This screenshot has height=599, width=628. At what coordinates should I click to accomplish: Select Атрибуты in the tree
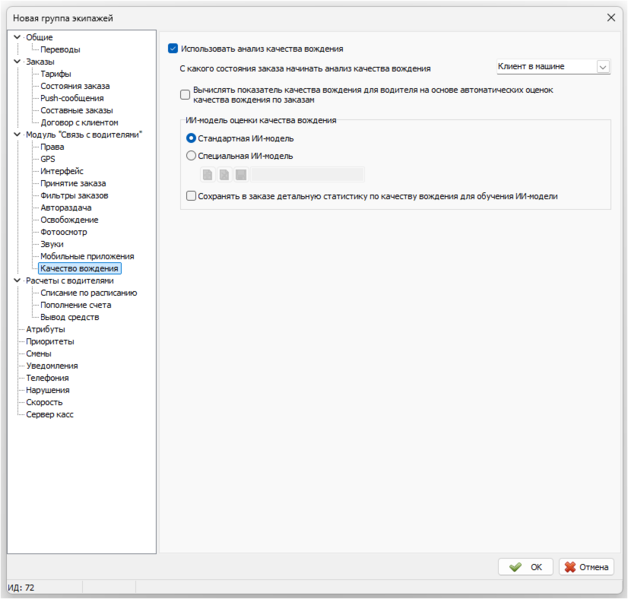coord(45,329)
